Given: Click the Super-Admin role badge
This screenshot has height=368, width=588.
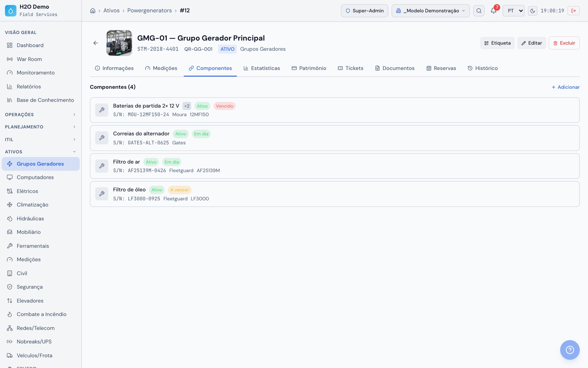Looking at the screenshot, I should click(x=365, y=11).
